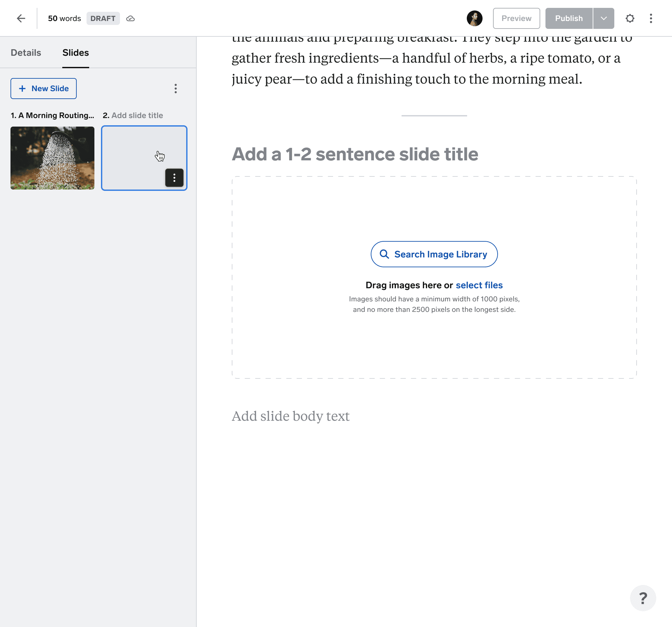Select the Slides tab
The height and width of the screenshot is (627, 672).
pos(75,53)
